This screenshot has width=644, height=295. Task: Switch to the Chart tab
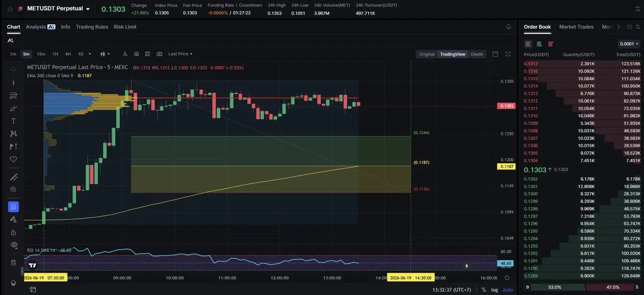tap(13, 26)
